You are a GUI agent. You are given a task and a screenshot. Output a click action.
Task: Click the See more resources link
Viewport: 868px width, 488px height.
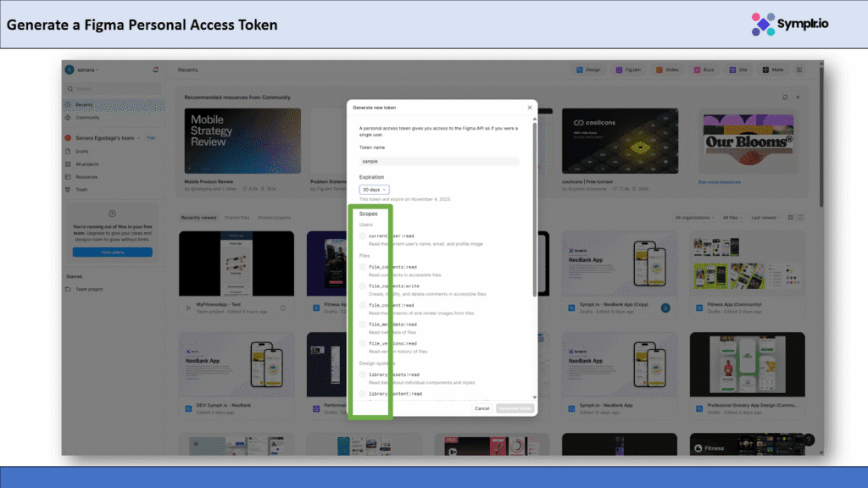(719, 182)
